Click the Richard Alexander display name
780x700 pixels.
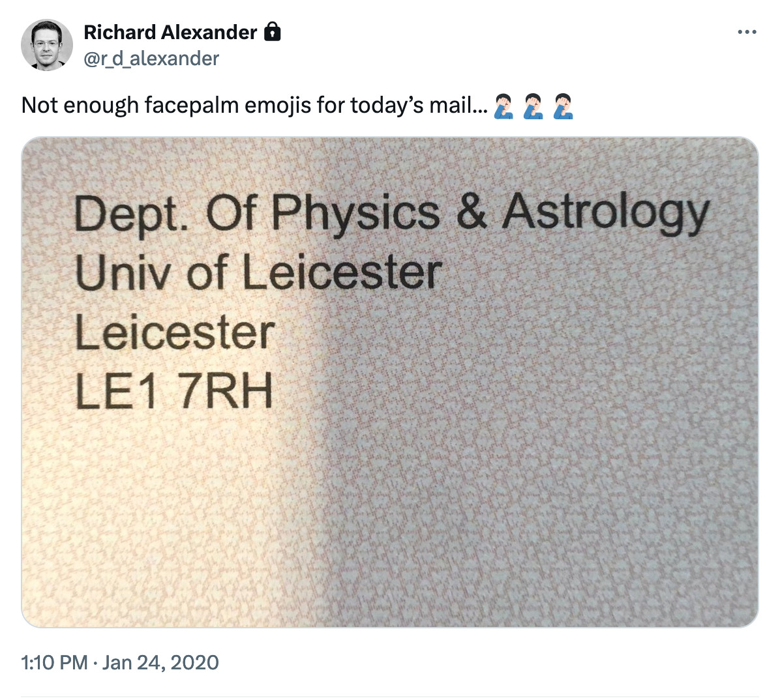tap(170, 32)
